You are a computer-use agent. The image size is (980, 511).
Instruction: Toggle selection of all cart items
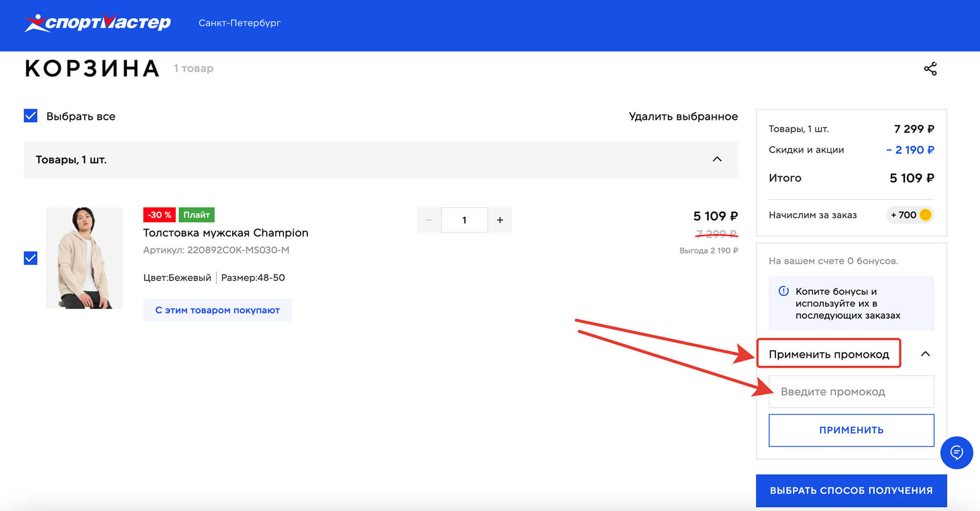pyautogui.click(x=30, y=116)
